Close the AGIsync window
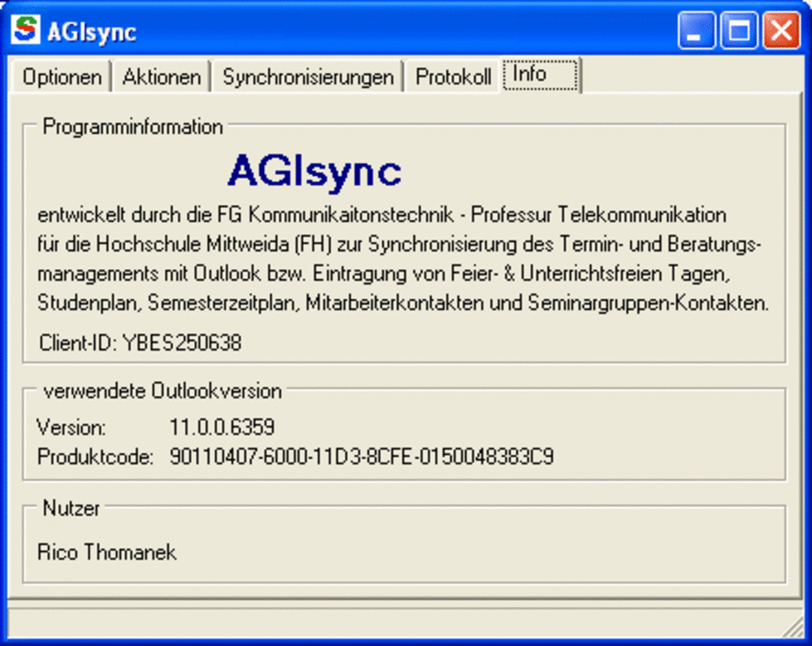 (781, 31)
